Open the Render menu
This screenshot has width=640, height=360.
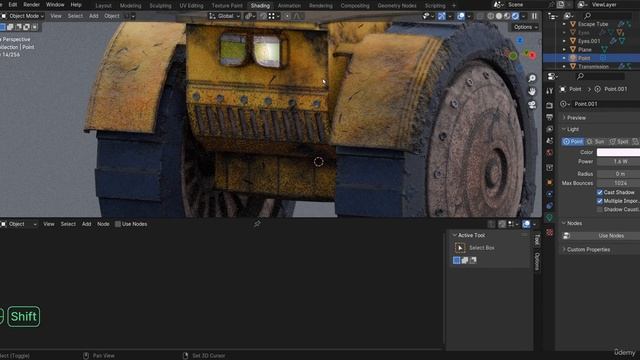(31, 5)
